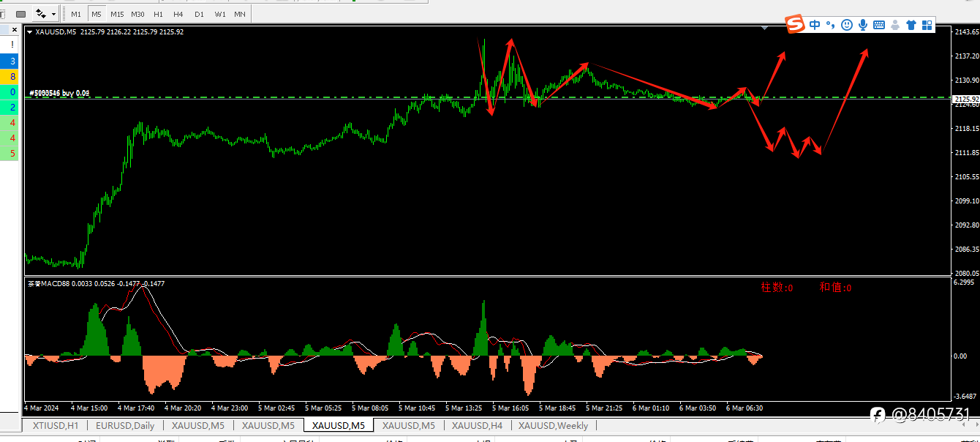Switch chart to MN monthly timeframe

click(x=240, y=14)
